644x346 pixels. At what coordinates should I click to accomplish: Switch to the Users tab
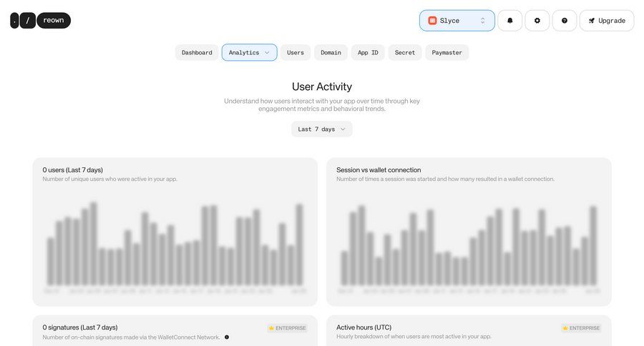pyautogui.click(x=296, y=52)
